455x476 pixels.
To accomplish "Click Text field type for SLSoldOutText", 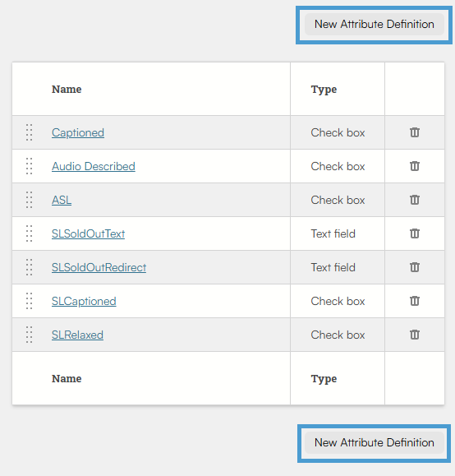I will (333, 233).
